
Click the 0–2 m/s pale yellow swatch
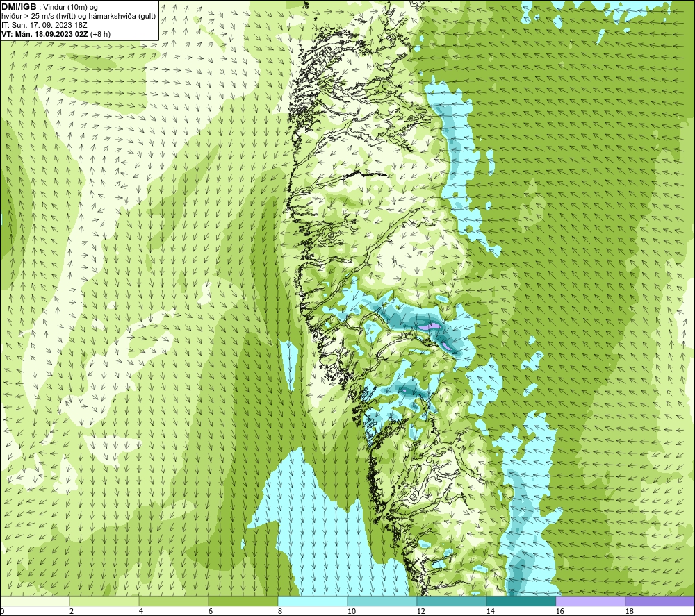(x=35, y=601)
